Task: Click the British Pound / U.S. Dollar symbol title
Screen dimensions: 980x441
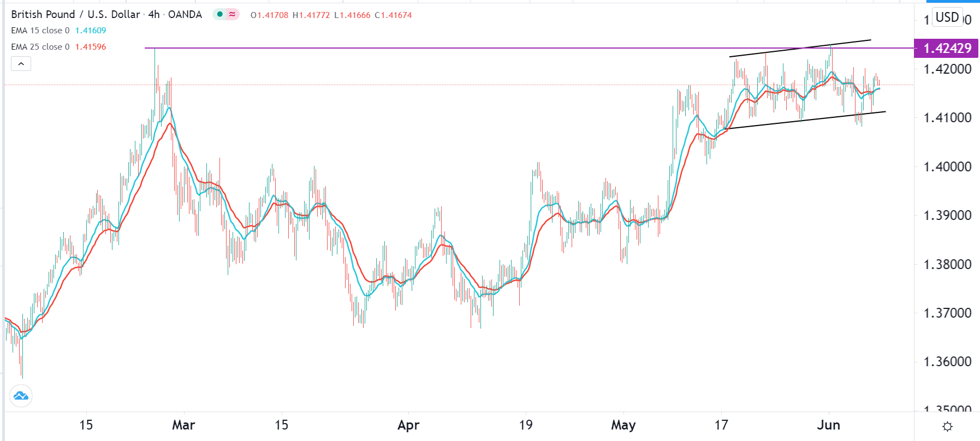Action: 75,14
